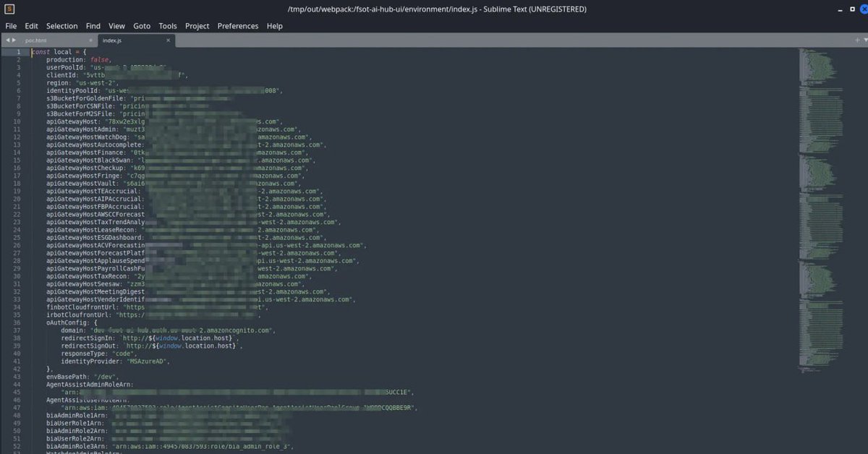The image size is (868, 454).
Task: Click the "userPoolId" key
Action: coord(66,67)
